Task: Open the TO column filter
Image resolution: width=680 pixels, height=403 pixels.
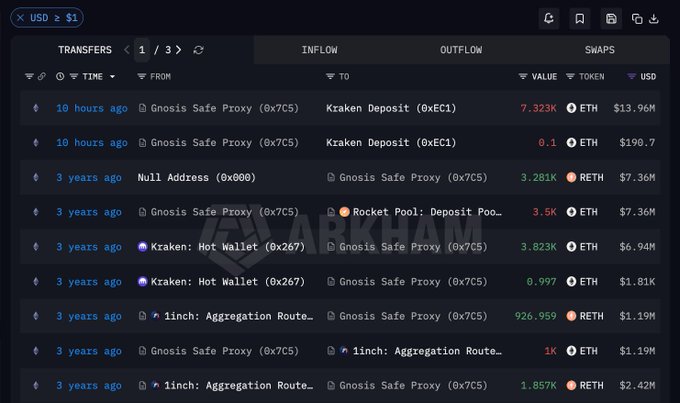Action: 330,76
